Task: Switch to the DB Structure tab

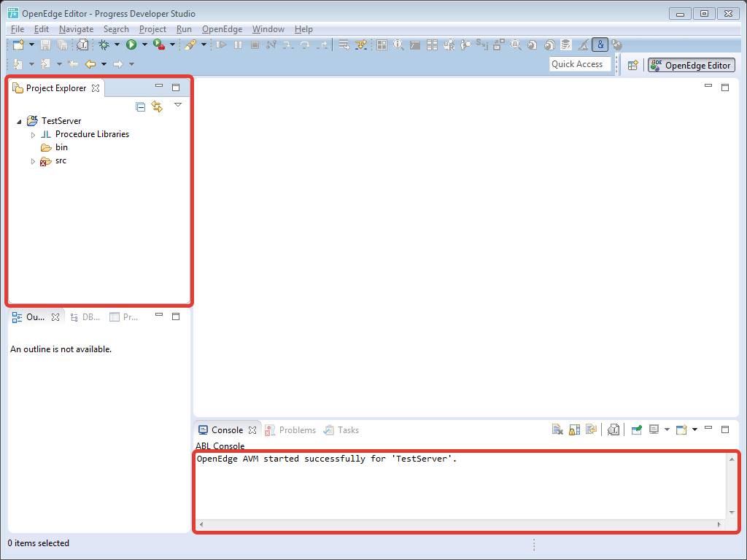Action: pos(85,317)
